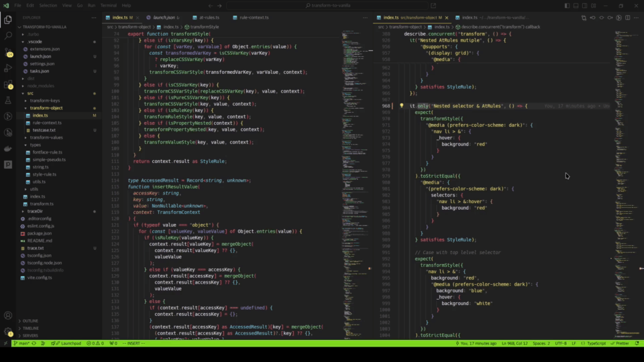Screen dimensions: 644x362
Task: Open customize layout button
Action: click(594, 6)
